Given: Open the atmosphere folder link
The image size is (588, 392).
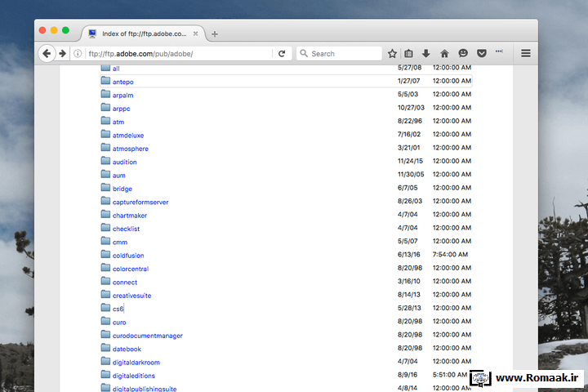Looking at the screenshot, I should click(x=131, y=149).
